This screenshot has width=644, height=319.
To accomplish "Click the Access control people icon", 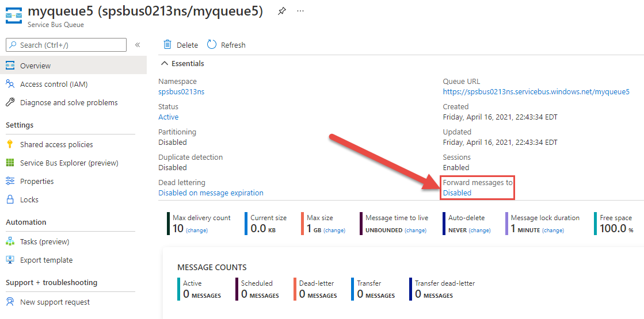I will [x=10, y=84].
